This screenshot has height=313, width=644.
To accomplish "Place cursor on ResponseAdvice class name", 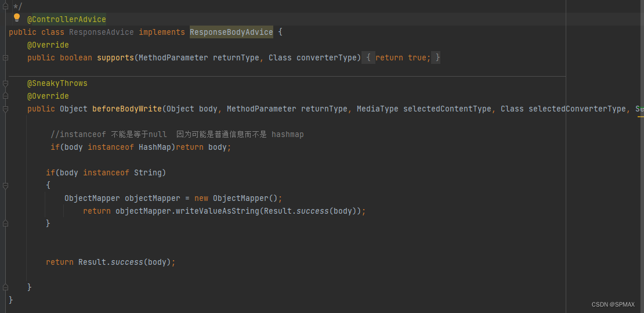I will (102, 32).
